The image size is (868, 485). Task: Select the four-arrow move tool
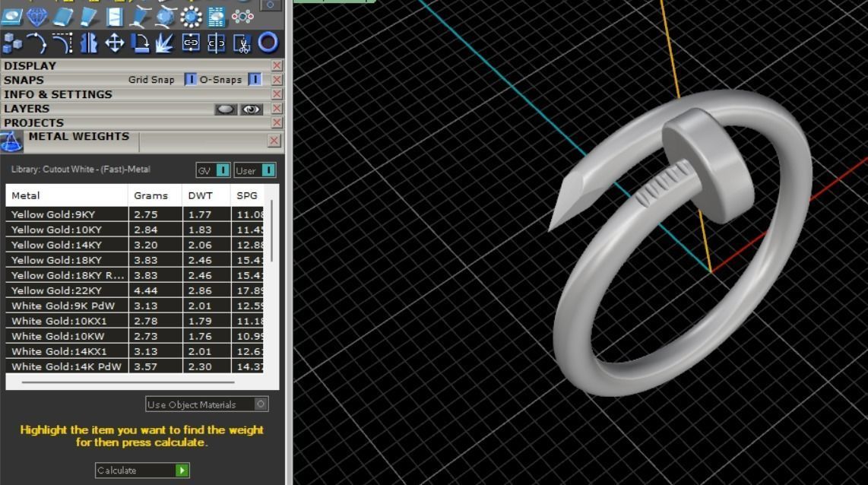click(114, 43)
